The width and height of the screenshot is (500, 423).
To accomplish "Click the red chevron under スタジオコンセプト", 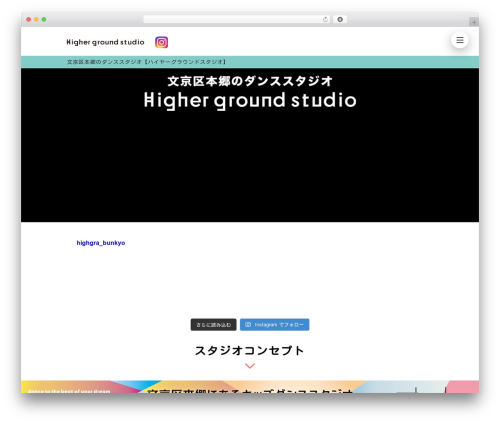I will coord(250,366).
